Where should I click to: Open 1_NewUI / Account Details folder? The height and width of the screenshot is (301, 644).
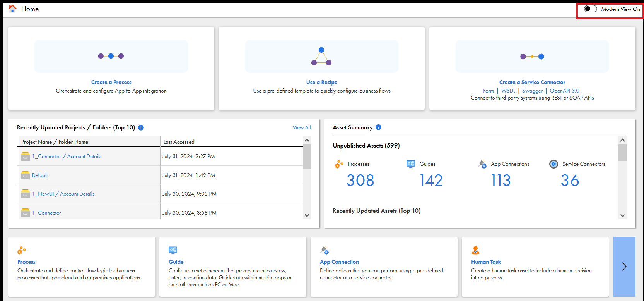[63, 194]
